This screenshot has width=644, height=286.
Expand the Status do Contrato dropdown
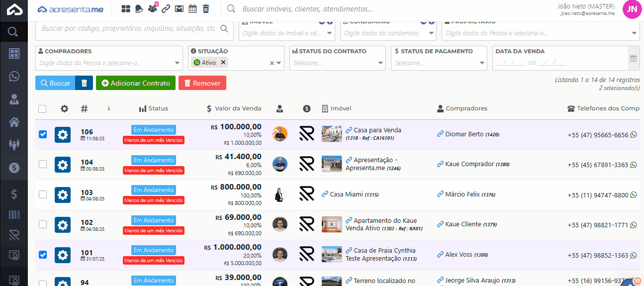coord(337,63)
